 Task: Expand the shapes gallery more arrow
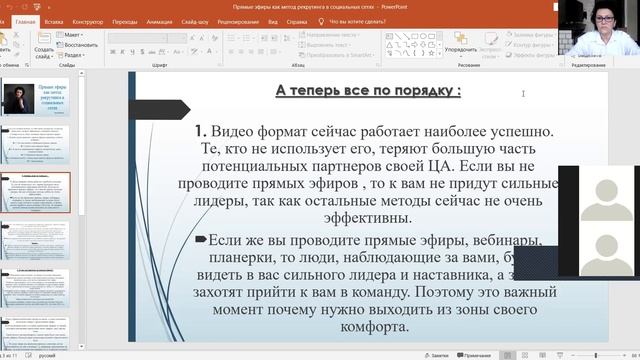pos(440,53)
